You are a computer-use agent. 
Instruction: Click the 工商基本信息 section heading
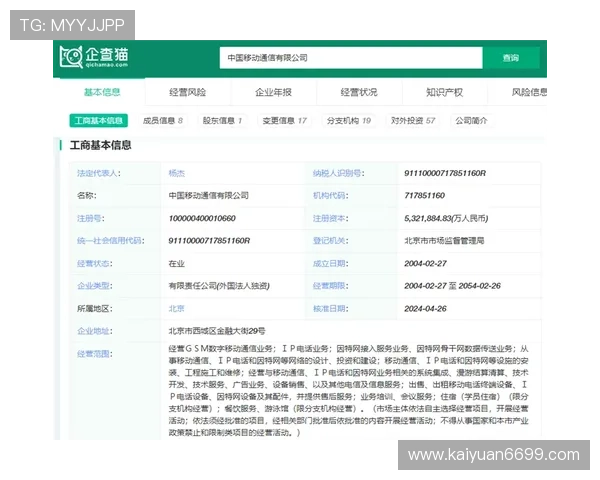tap(100, 145)
